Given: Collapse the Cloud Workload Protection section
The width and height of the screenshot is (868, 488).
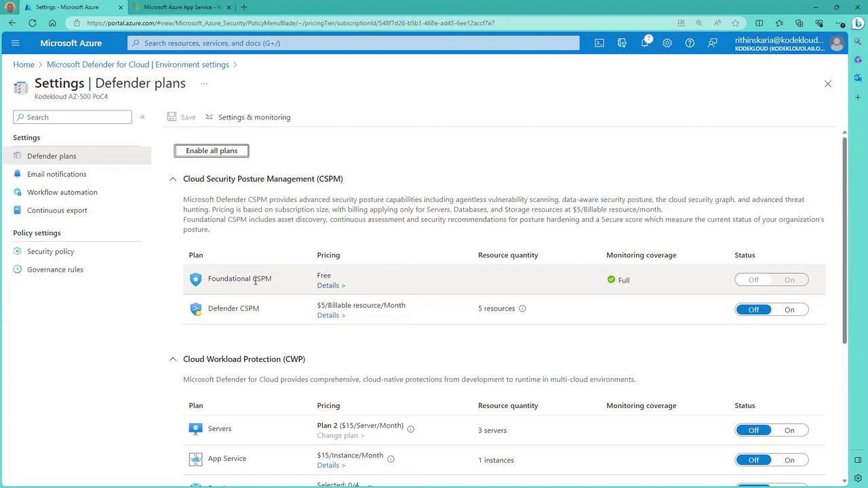Looking at the screenshot, I should pyautogui.click(x=173, y=359).
